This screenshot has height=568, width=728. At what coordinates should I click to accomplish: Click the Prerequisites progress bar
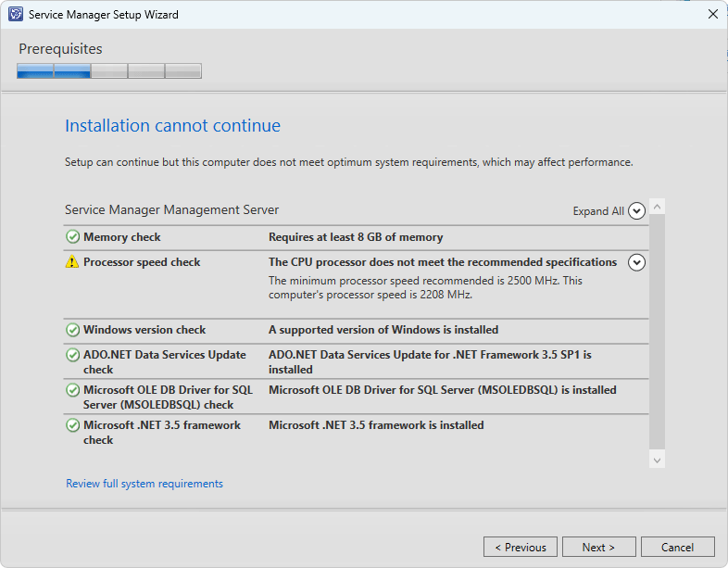tap(109, 71)
